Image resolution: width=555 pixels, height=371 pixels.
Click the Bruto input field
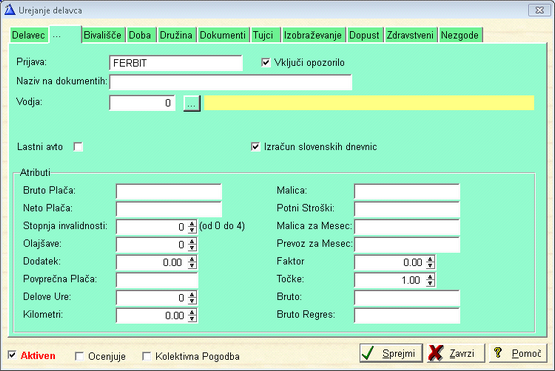407,298
